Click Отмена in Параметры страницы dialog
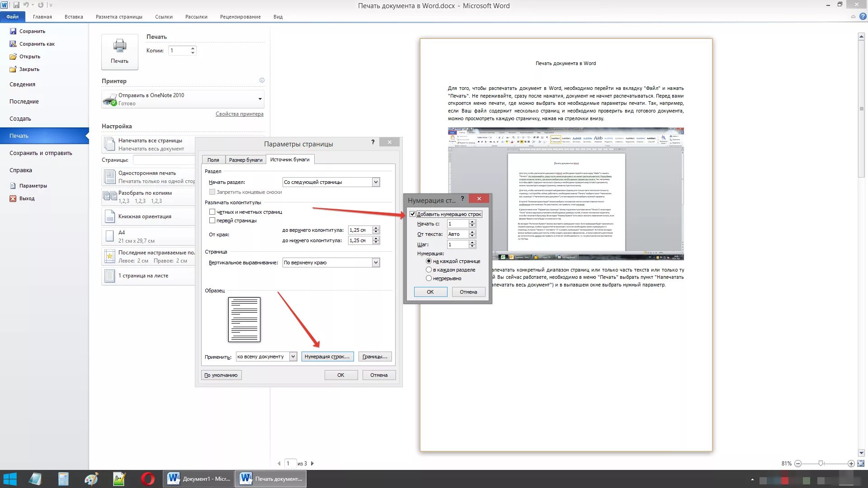The height and width of the screenshot is (488, 868). pos(379,375)
